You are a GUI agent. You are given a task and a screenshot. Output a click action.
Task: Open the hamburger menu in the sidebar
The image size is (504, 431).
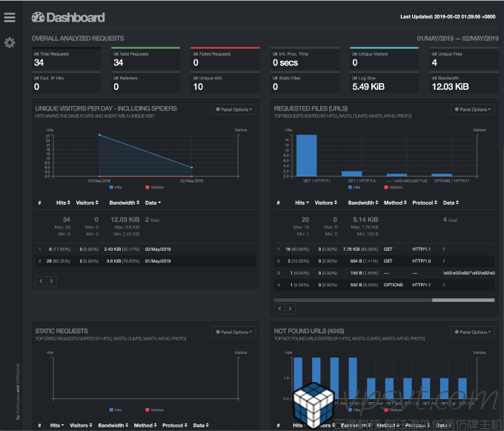[x=10, y=17]
